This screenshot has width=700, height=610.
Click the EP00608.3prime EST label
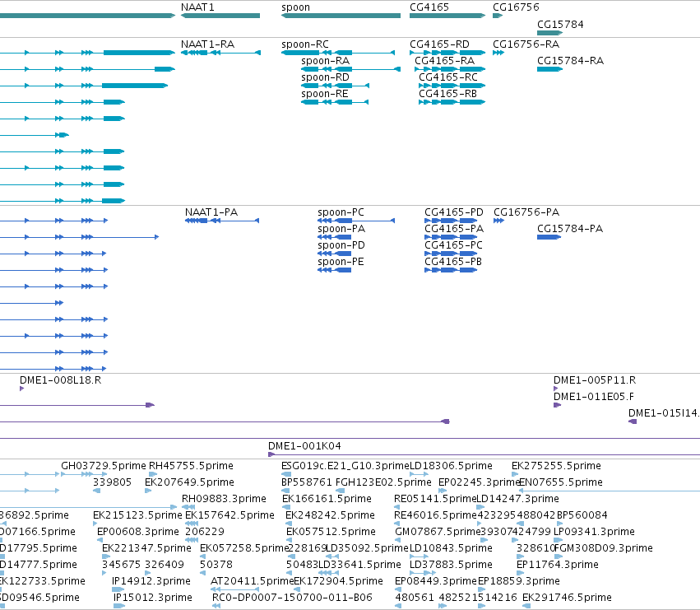[x=138, y=533]
